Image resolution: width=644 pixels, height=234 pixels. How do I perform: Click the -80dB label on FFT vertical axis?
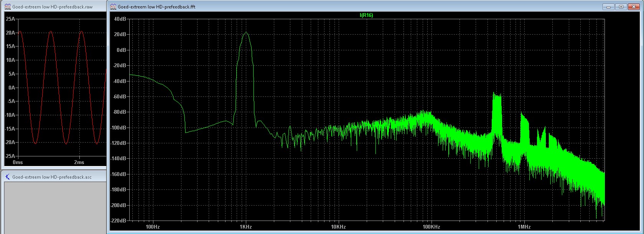(119, 112)
